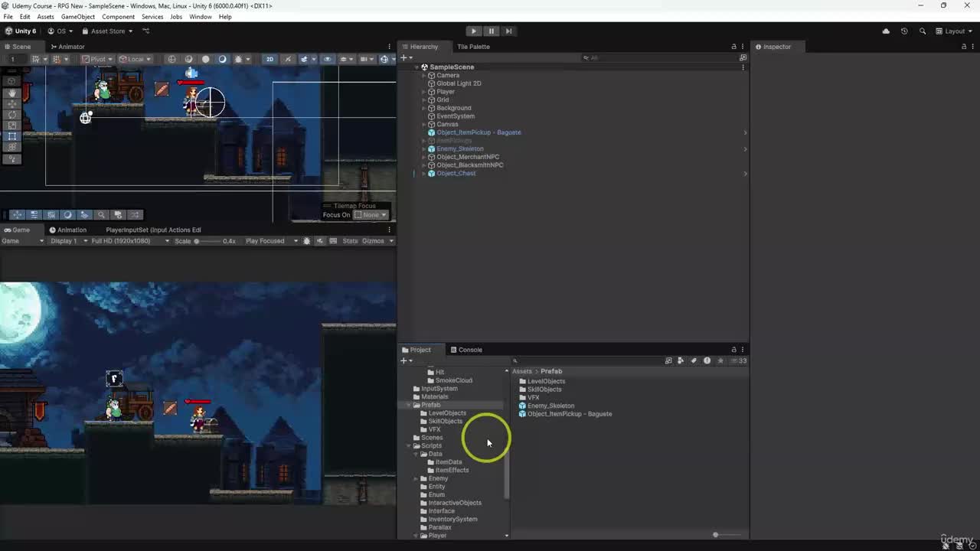Select the Move tool in Scene view
The width and height of the screenshot is (980, 551).
pos(12,104)
